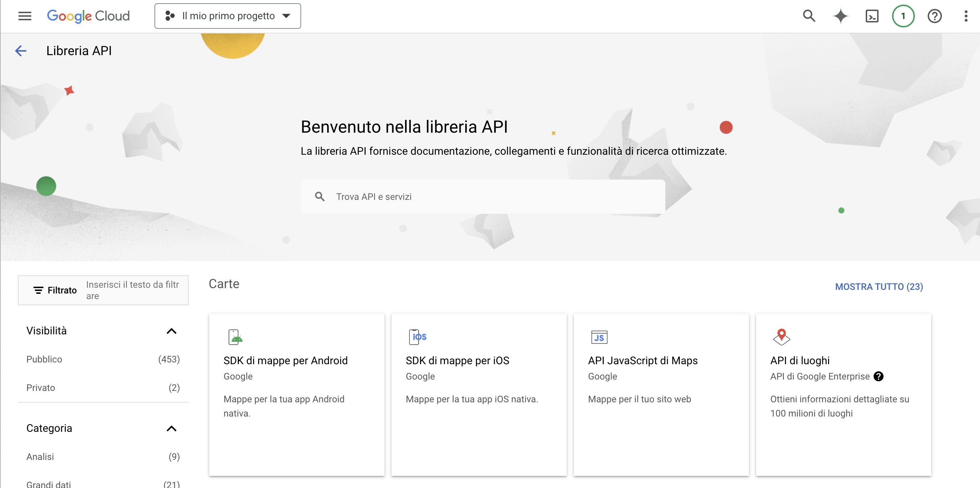This screenshot has width=980, height=488.
Task: Select the Analisi category filter
Action: (40, 456)
